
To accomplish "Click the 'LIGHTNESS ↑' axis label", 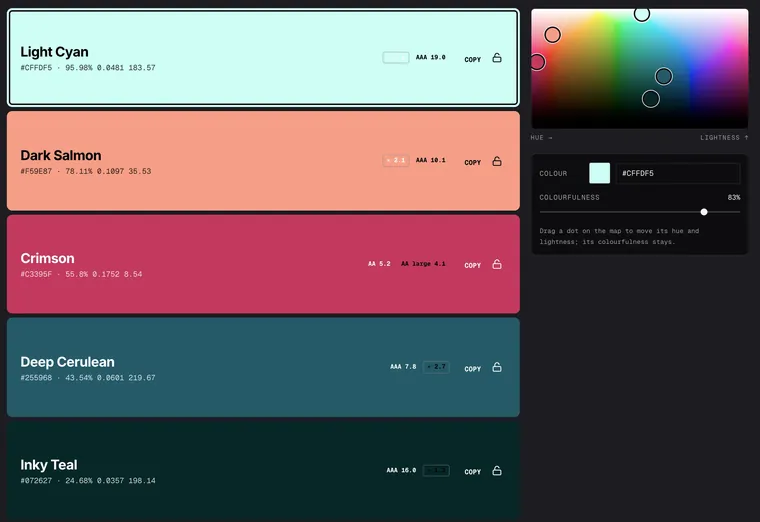I will click(x=724, y=138).
